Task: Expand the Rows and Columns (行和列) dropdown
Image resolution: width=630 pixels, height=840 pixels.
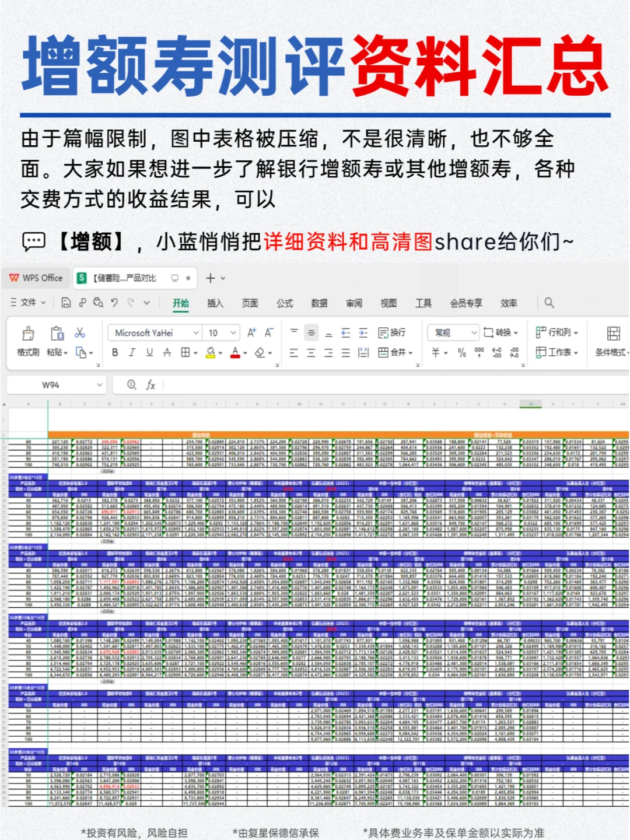Action: tap(576, 332)
